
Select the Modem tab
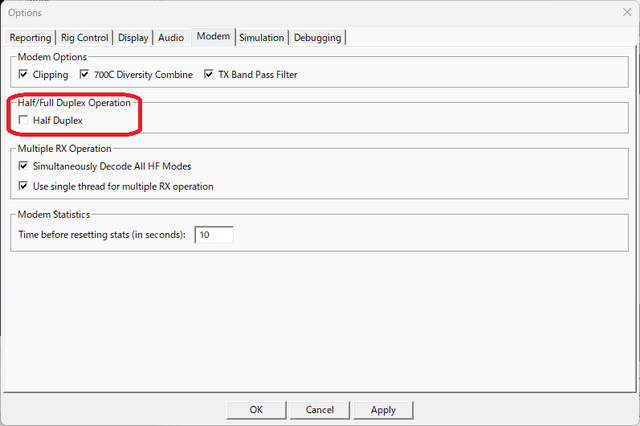(213, 36)
